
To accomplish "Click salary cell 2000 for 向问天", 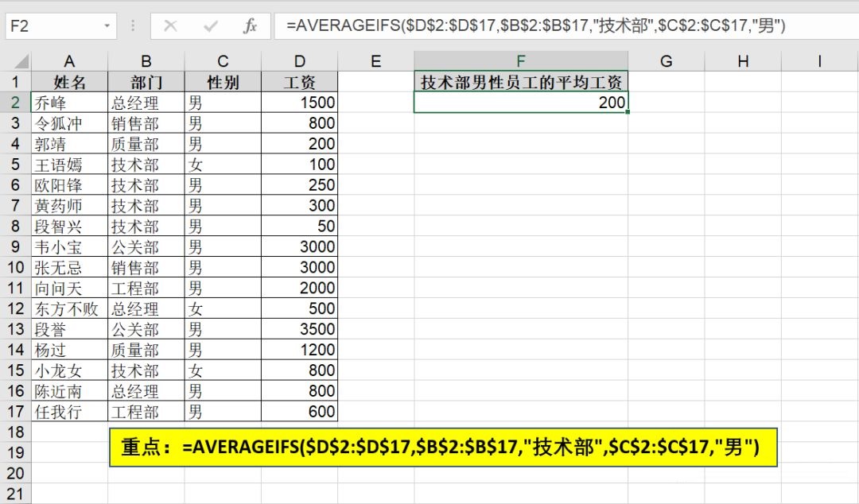I will pos(300,288).
